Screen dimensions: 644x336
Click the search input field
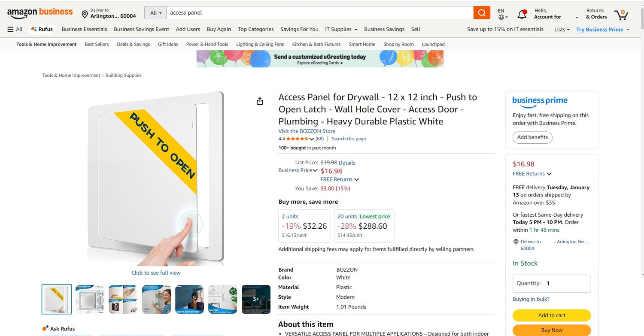(x=320, y=13)
